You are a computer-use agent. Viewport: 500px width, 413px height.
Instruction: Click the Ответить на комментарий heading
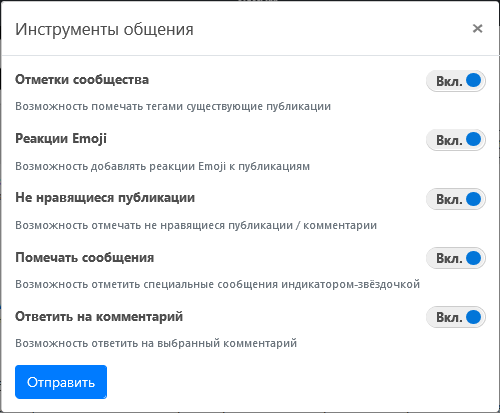coord(99,316)
